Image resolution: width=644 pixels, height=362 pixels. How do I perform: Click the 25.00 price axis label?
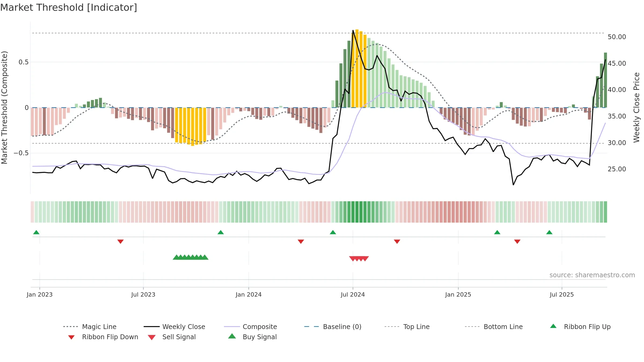(x=617, y=169)
